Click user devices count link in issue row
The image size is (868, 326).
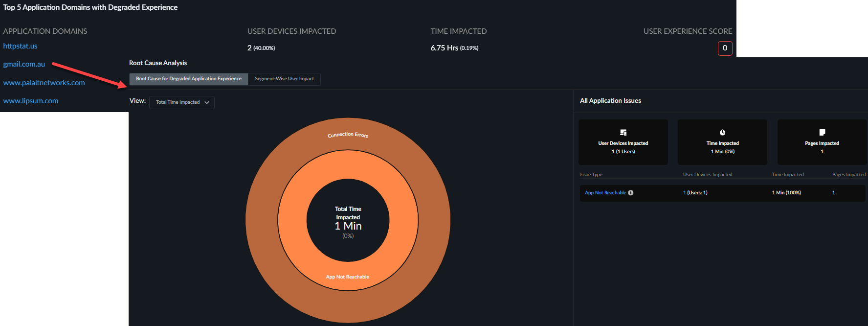(684, 193)
